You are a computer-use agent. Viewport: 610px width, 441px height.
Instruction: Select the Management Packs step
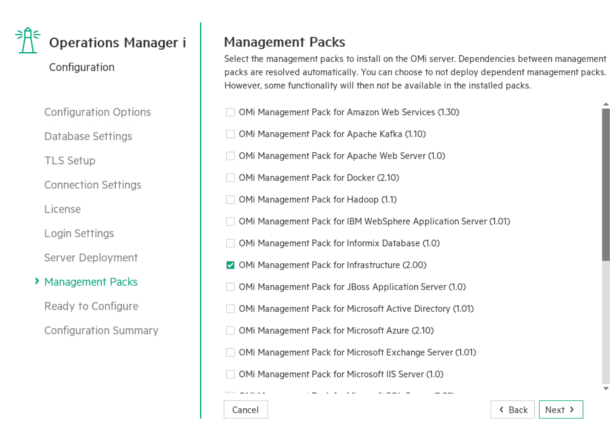tap(91, 282)
